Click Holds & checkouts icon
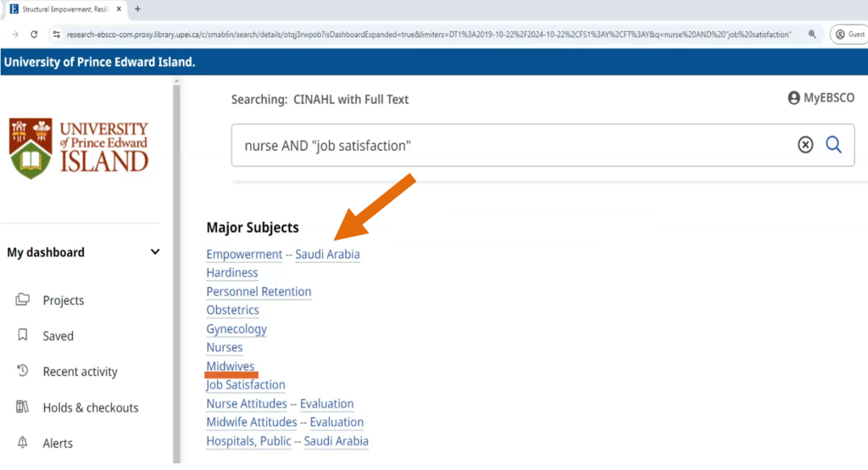The width and height of the screenshot is (868, 470). tap(23, 407)
